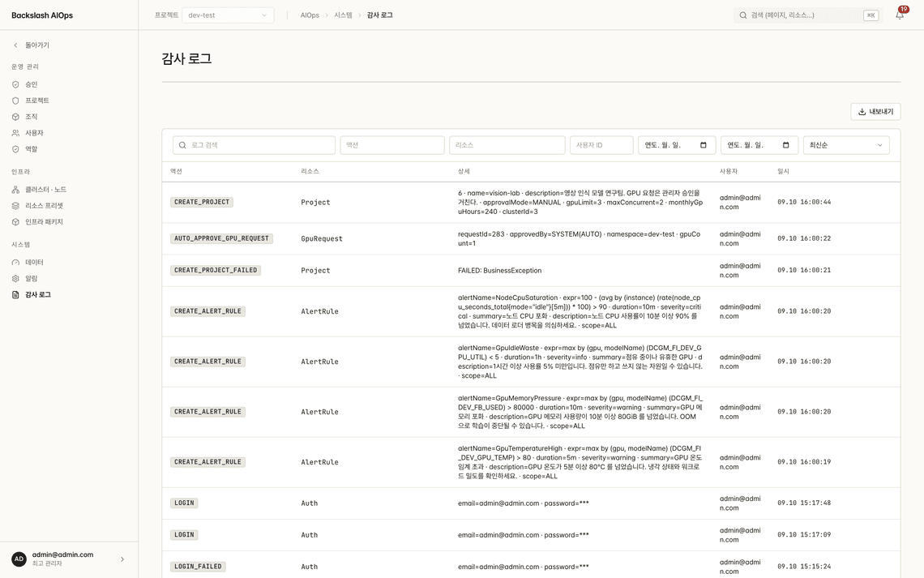Click the FAILED: BusinessException detail text

pyautogui.click(x=500, y=271)
